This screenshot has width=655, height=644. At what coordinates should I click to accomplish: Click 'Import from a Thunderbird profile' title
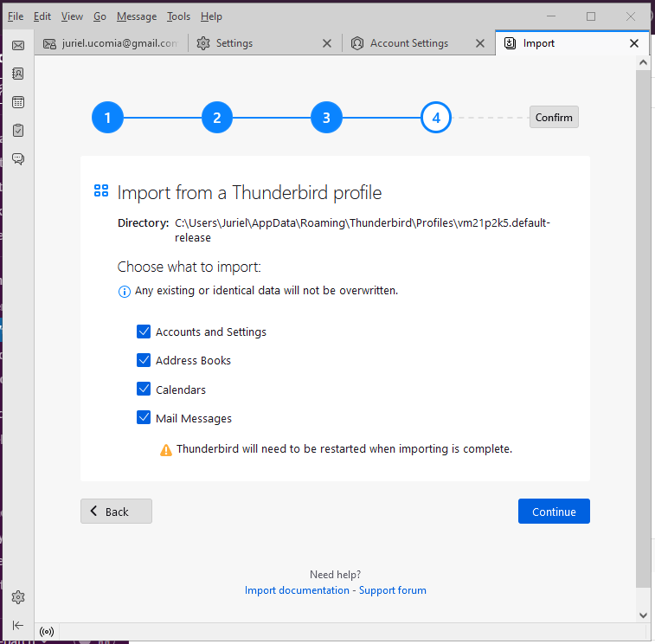[x=249, y=193]
